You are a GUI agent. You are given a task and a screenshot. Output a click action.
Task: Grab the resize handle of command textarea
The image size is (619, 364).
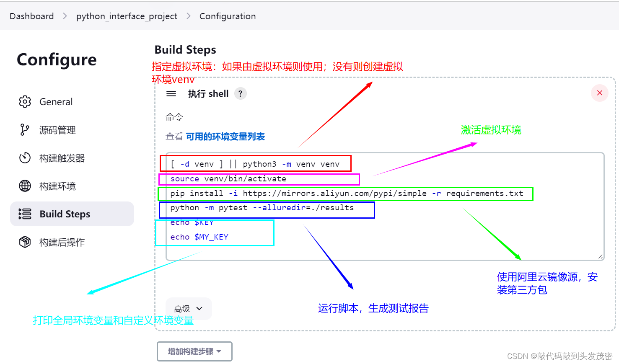(x=600, y=256)
